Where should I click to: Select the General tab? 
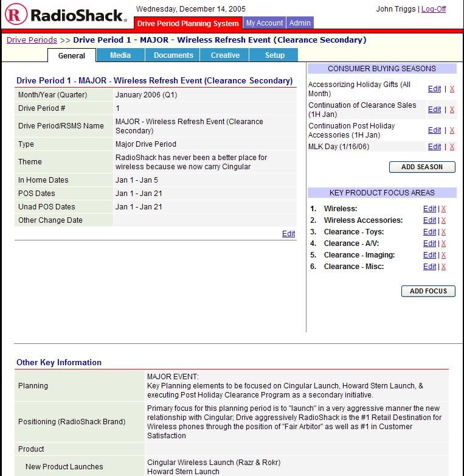(x=72, y=55)
